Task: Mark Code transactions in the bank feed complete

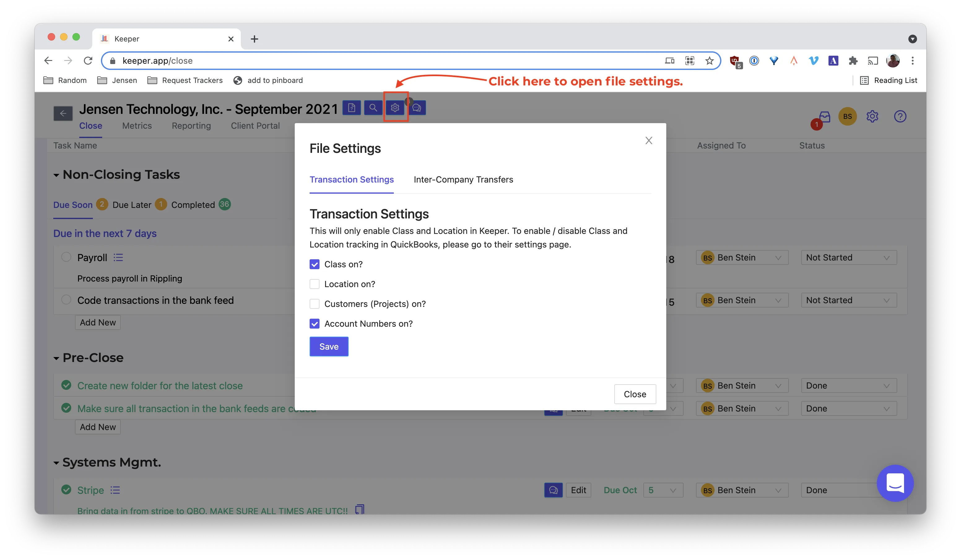Action: pos(66,299)
